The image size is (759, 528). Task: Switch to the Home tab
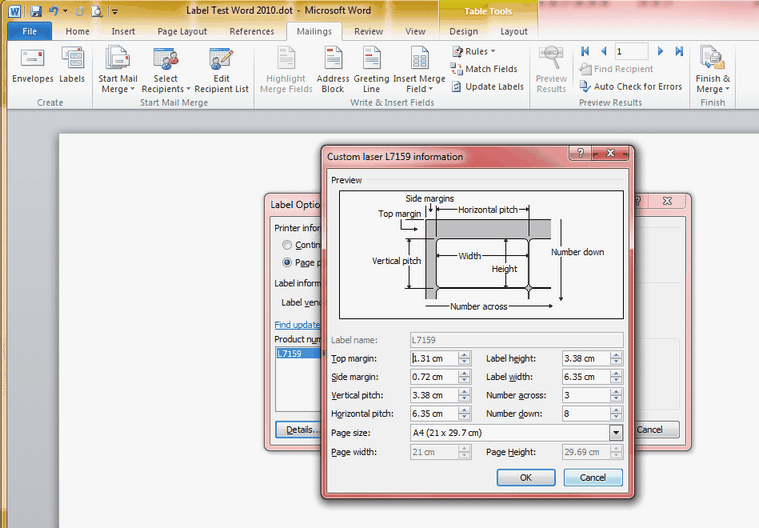[x=77, y=31]
